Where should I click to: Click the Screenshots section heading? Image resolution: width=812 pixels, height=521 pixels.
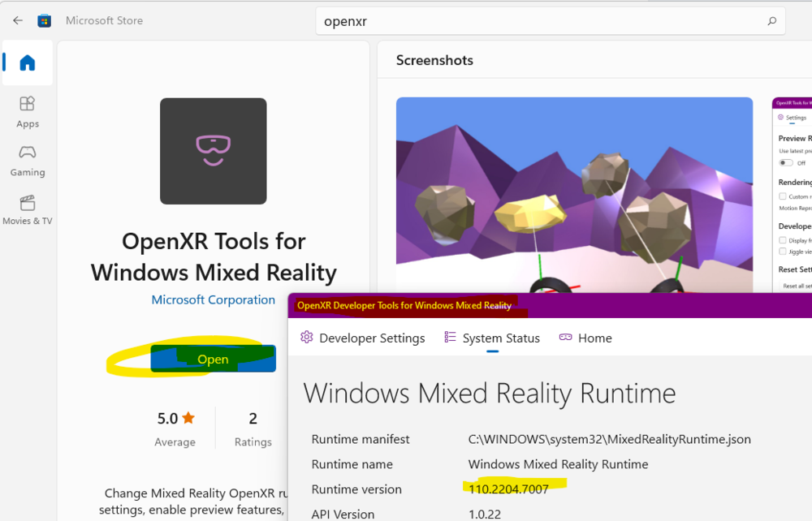pyautogui.click(x=434, y=61)
